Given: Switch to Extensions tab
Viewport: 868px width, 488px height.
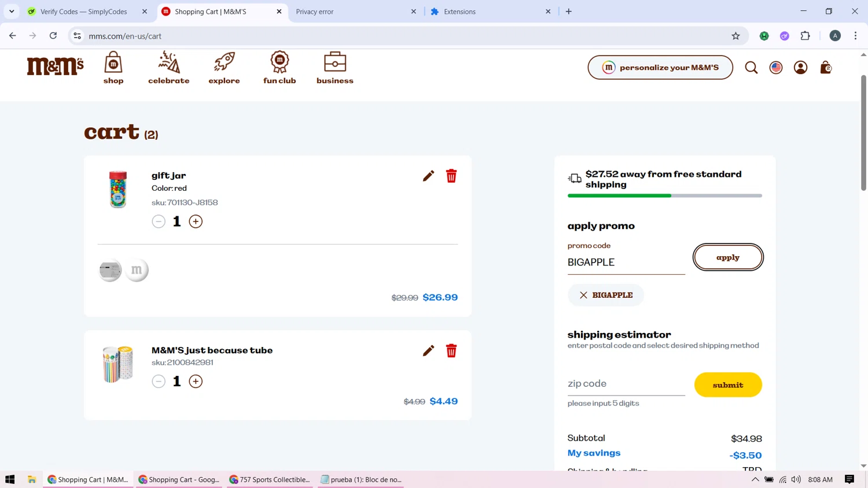Looking at the screenshot, I should (x=491, y=12).
